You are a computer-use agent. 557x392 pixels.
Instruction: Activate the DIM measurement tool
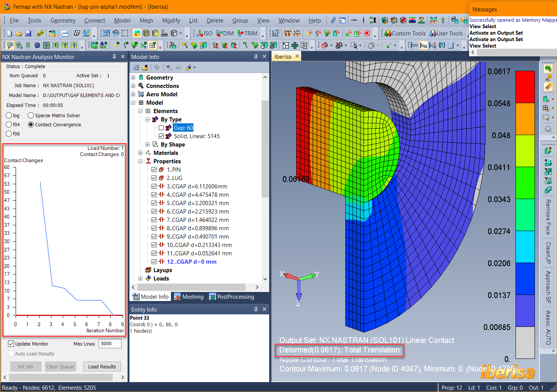[224, 33]
